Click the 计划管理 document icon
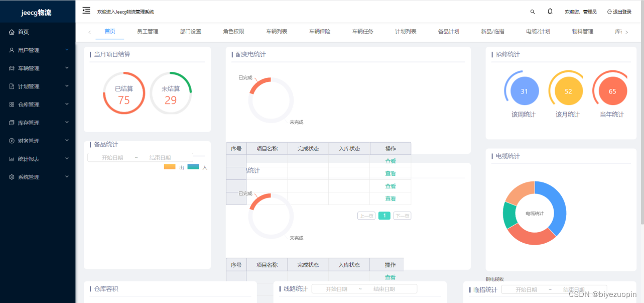 click(12, 86)
